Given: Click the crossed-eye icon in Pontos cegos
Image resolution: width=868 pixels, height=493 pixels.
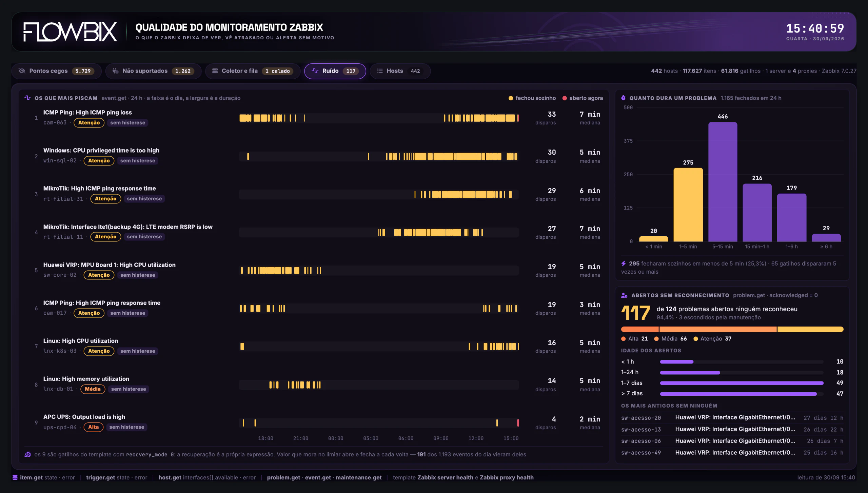Looking at the screenshot, I should 22,71.
